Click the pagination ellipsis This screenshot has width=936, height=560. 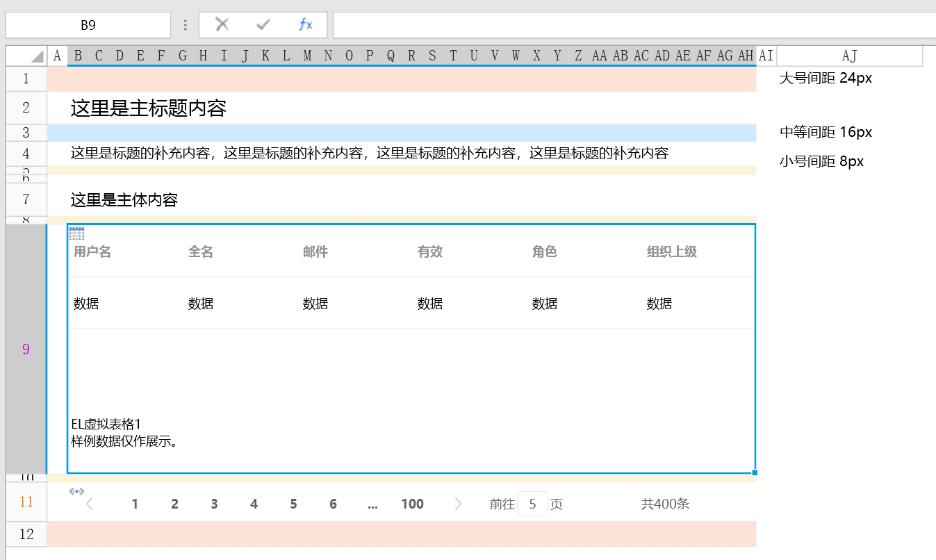click(x=372, y=504)
